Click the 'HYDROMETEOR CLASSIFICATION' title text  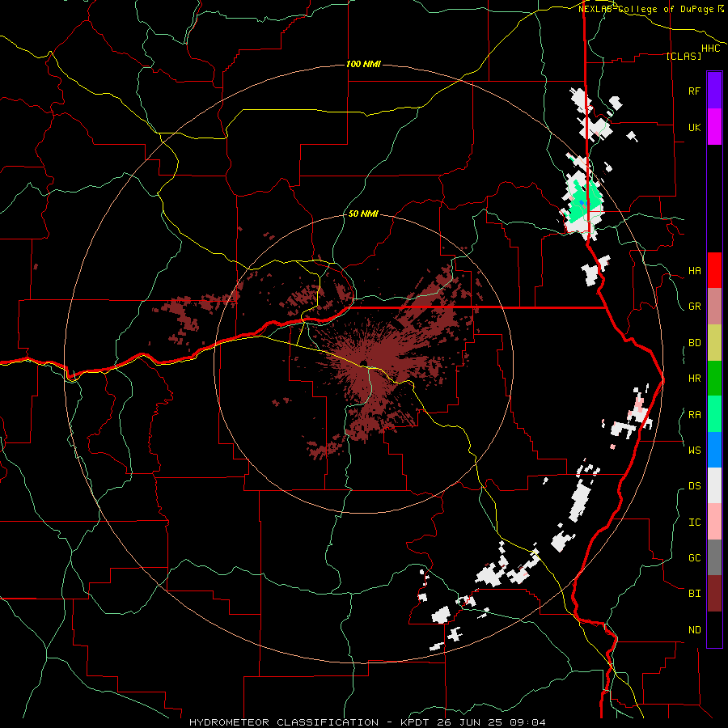coord(284,722)
